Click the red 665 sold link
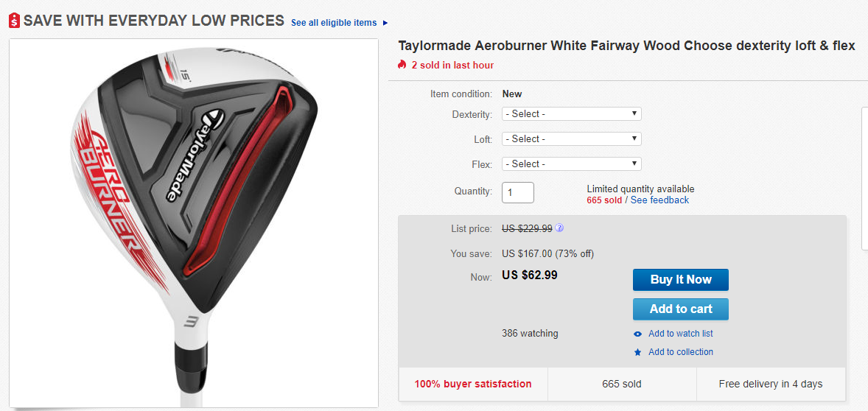Screen dimensions: 868x411 pyautogui.click(x=604, y=200)
